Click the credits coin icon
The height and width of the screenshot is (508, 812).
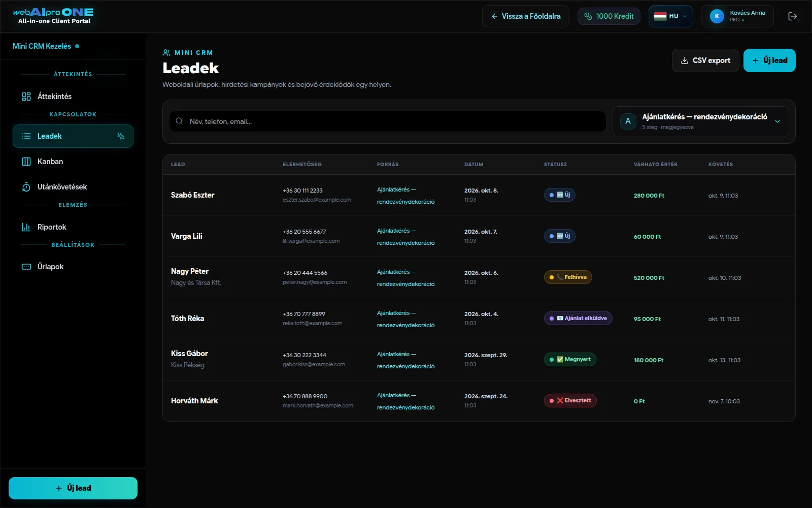click(x=588, y=16)
